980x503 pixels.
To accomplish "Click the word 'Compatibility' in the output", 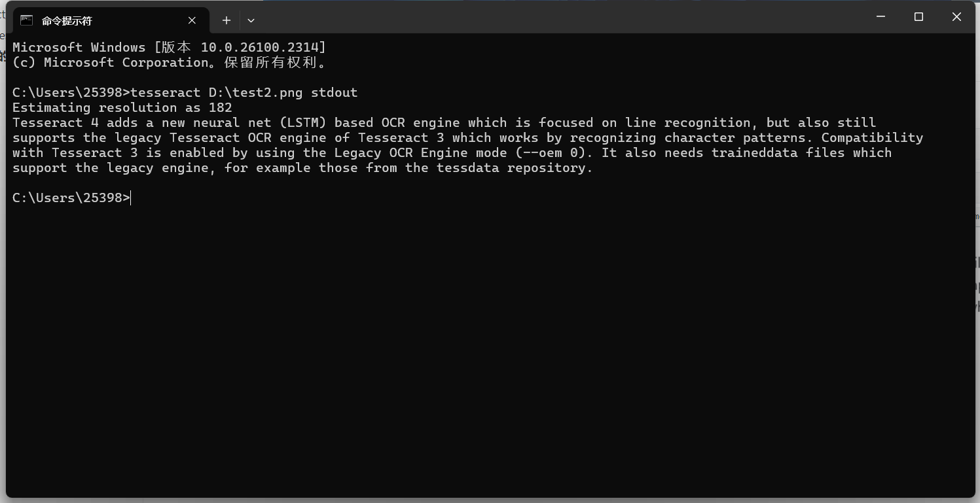I will click(872, 137).
